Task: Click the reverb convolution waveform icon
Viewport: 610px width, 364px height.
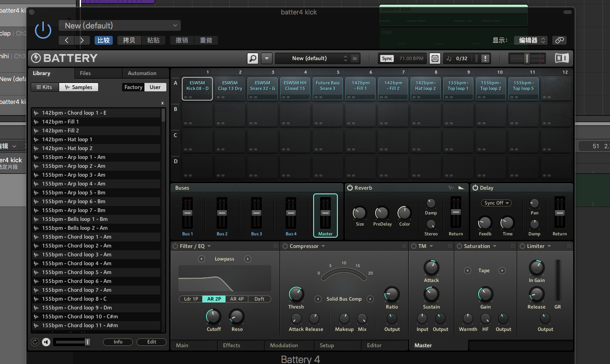Action: pyautogui.click(x=451, y=188)
